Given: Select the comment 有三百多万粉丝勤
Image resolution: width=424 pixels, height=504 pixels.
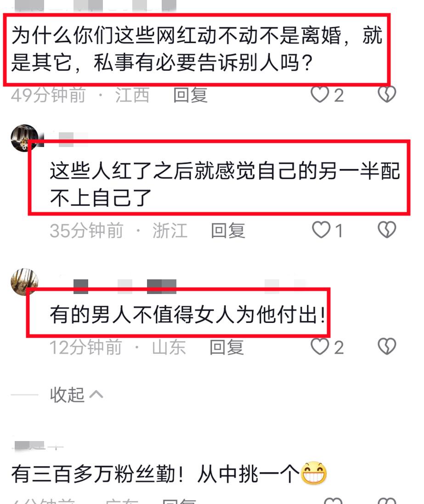Looking at the screenshot, I should coord(170,474).
